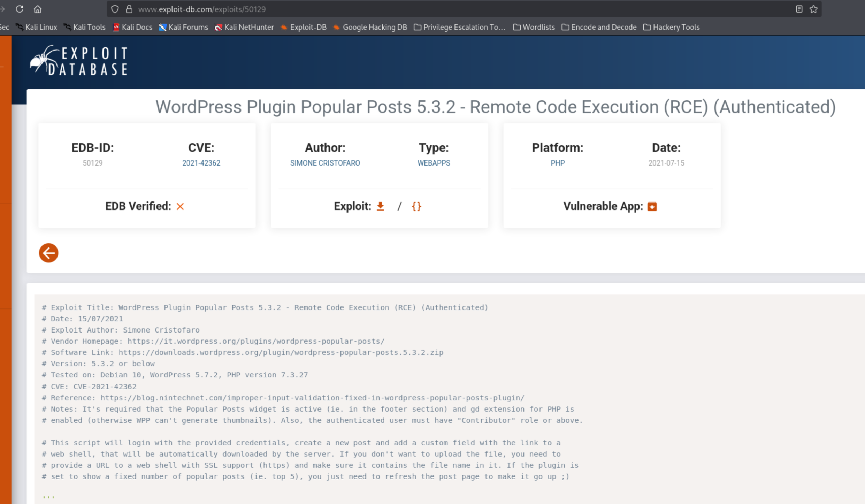The width and height of the screenshot is (865, 504).
Task: Click the Exploit Database spider logo
Action: click(x=79, y=60)
